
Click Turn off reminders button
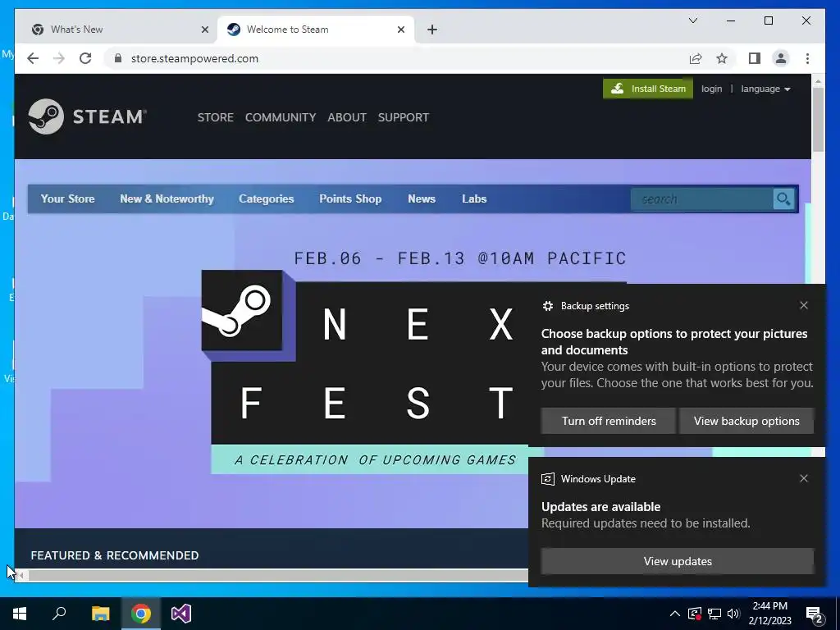[609, 421]
